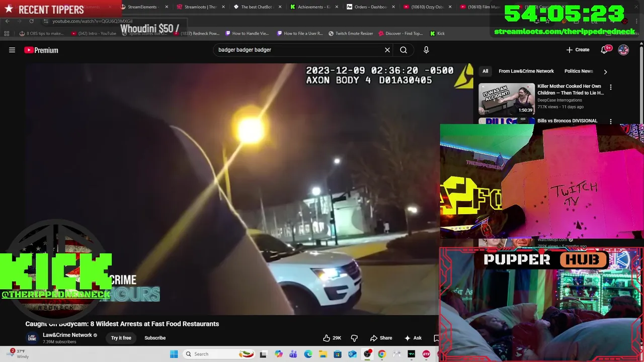This screenshot has height=362, width=644.
Task: Select the 'Politics News' chip
Action: click(579, 71)
